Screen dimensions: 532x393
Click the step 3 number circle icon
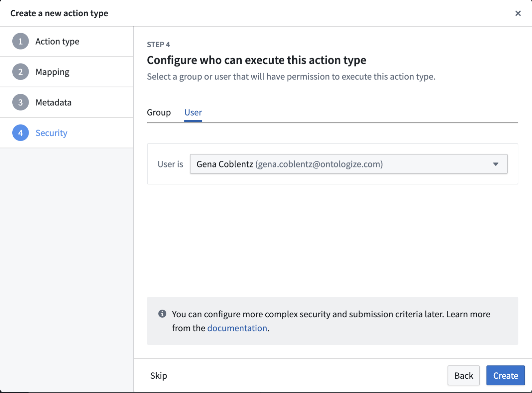click(21, 102)
